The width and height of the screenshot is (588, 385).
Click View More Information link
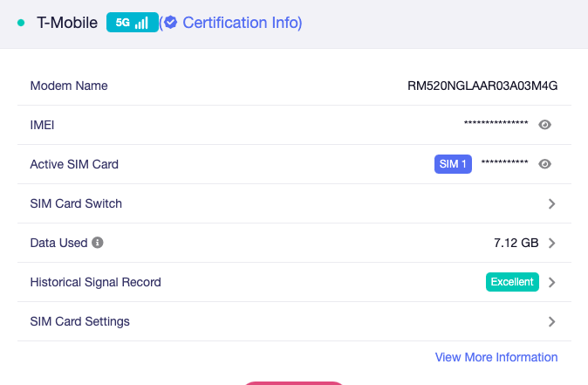[x=496, y=357]
